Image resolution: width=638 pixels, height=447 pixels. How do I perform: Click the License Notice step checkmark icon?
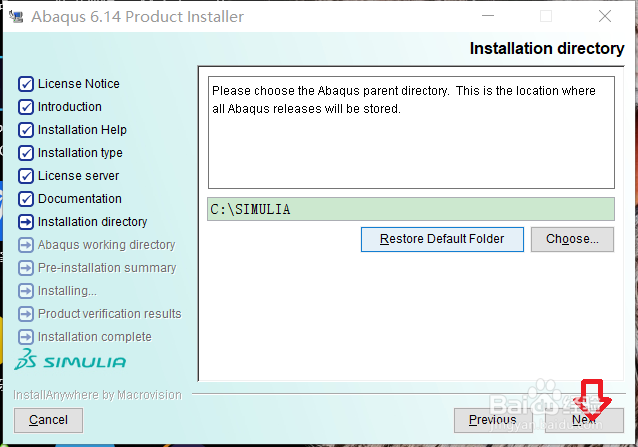(x=26, y=84)
